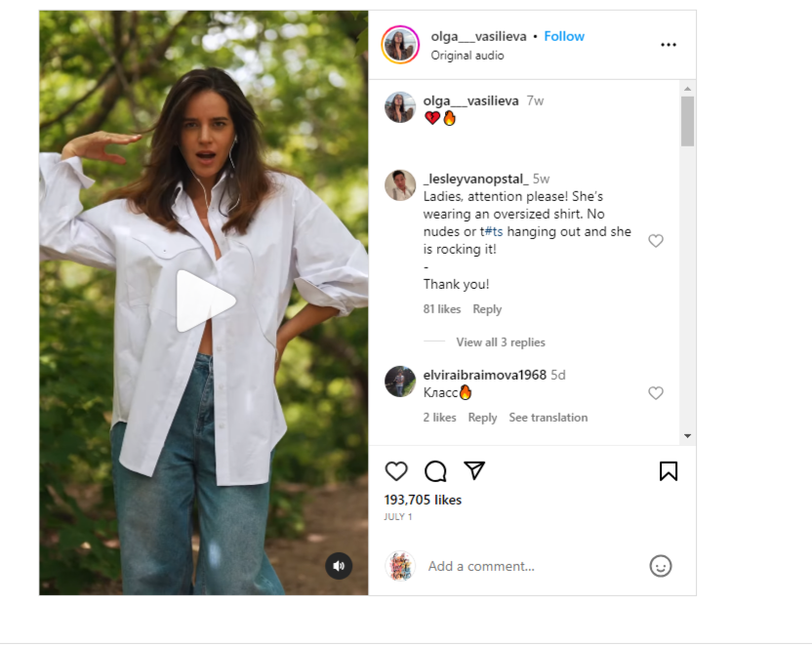Open the _lesleyvanopstal_ commenter avatar
This screenshot has width=812, height=647.
pyautogui.click(x=400, y=184)
